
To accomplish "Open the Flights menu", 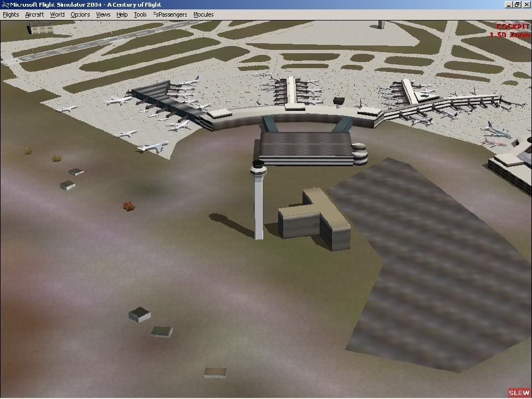I will pos(11,14).
